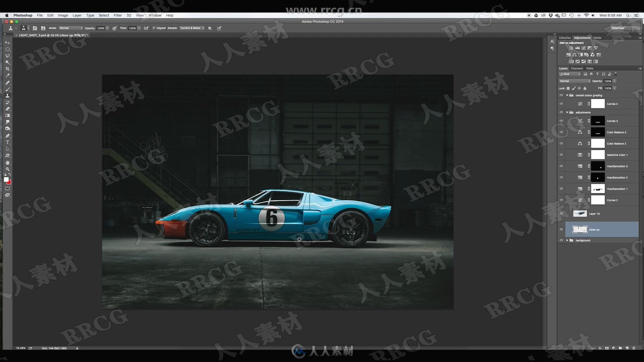
Task: Select the Zoom tool
Action: point(7,169)
